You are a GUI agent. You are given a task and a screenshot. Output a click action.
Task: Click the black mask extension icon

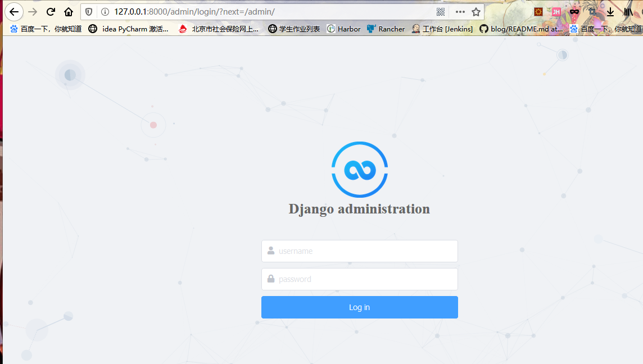click(574, 12)
